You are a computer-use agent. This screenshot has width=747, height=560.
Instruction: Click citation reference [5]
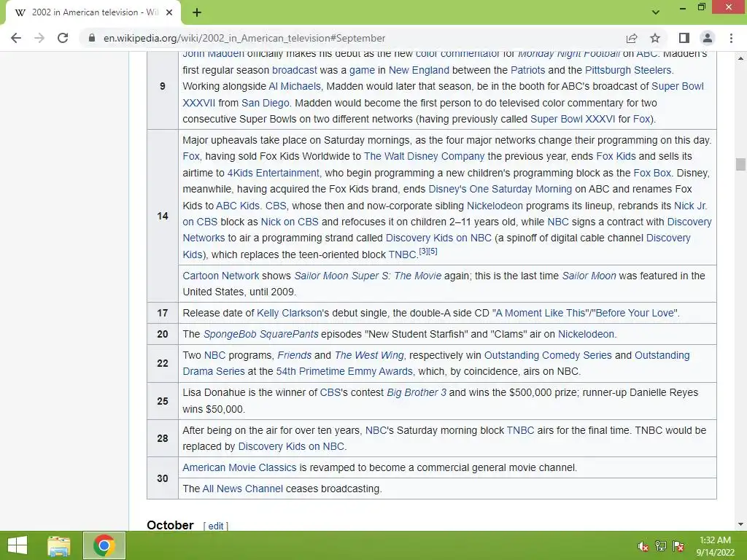[x=433, y=251]
